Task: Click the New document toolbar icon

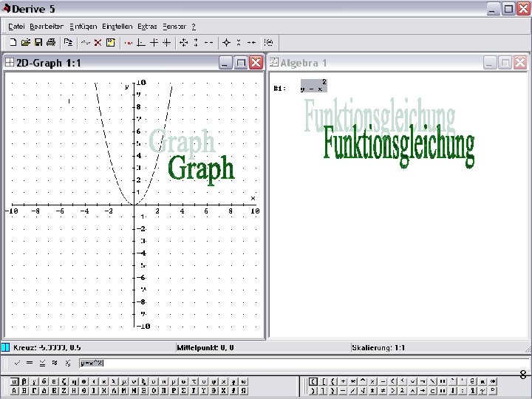Action: point(13,42)
